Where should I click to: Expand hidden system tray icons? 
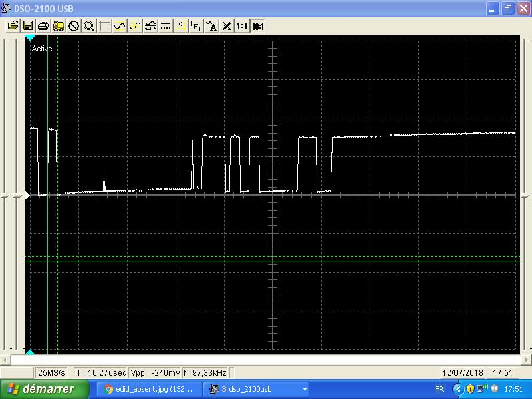coord(457,390)
